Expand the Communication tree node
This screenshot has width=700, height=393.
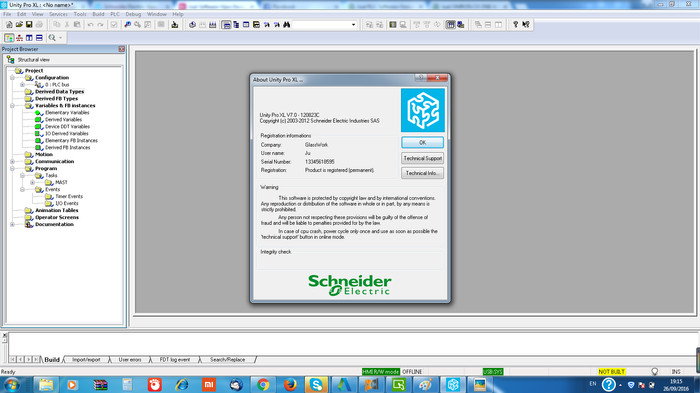[x=12, y=161]
